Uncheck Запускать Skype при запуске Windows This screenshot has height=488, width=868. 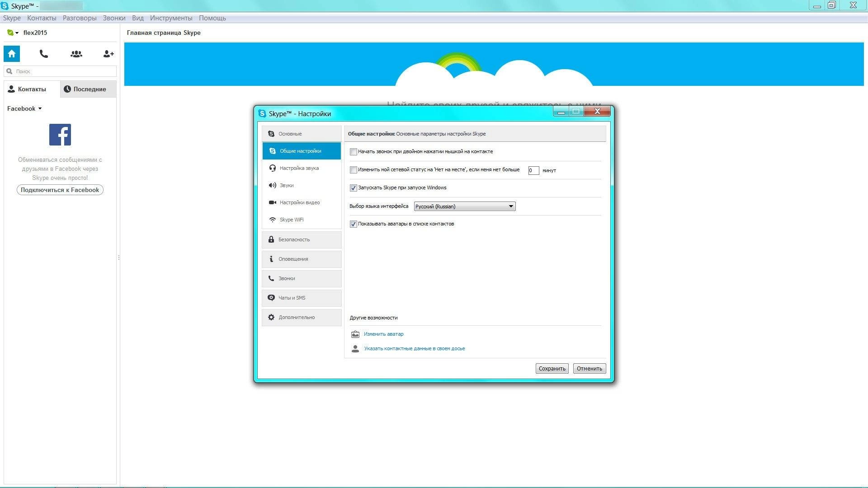(x=354, y=188)
